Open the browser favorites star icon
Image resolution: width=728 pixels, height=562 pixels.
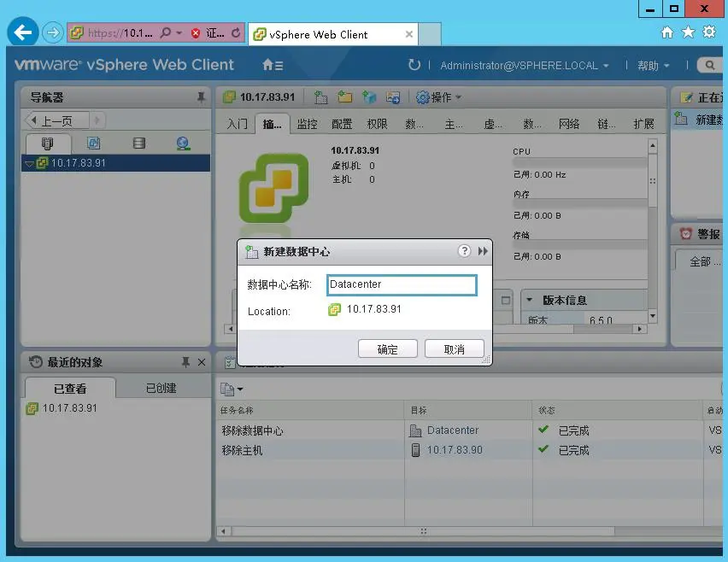click(688, 32)
